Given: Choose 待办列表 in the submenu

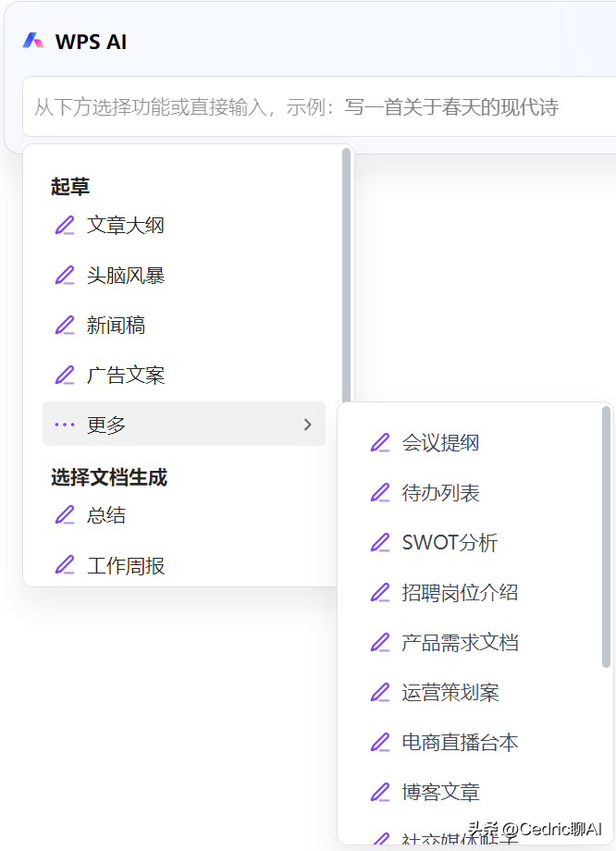Looking at the screenshot, I should (x=440, y=493).
